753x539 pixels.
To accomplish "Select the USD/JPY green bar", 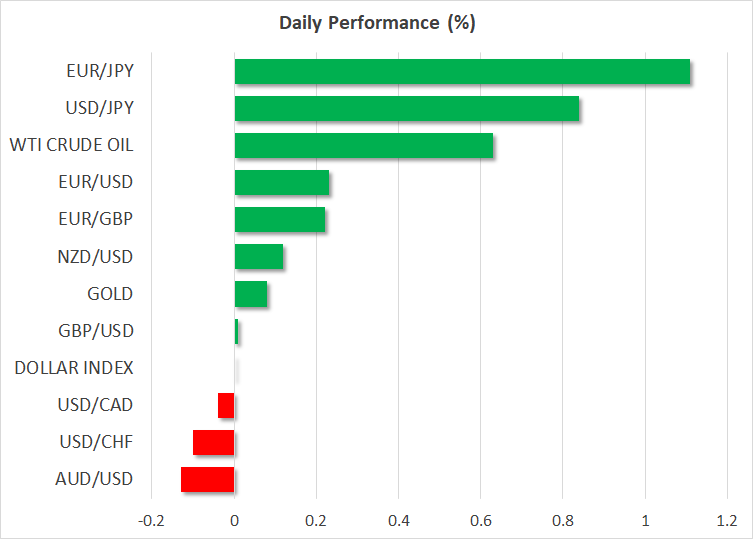I will [x=407, y=109].
